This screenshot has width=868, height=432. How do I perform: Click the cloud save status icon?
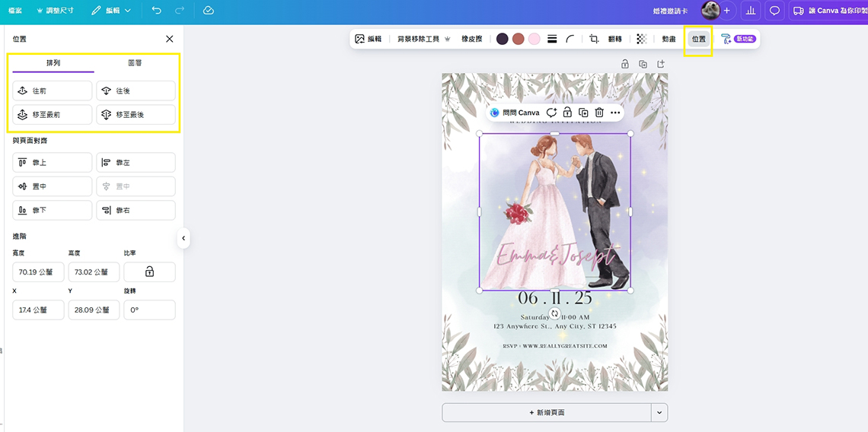pyautogui.click(x=209, y=11)
